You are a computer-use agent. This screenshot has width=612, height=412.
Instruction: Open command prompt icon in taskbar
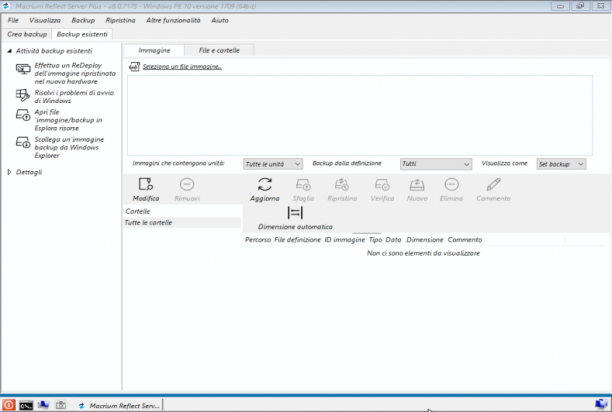[x=26, y=405]
